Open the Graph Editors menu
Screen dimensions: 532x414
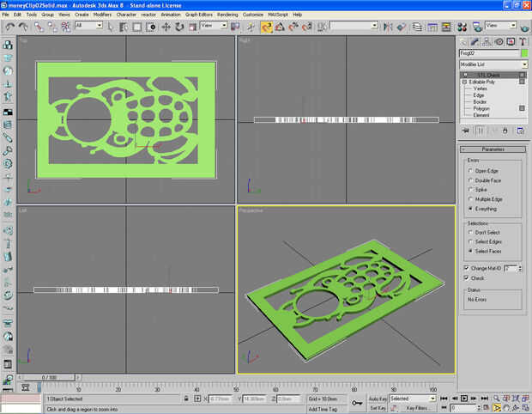click(x=199, y=15)
